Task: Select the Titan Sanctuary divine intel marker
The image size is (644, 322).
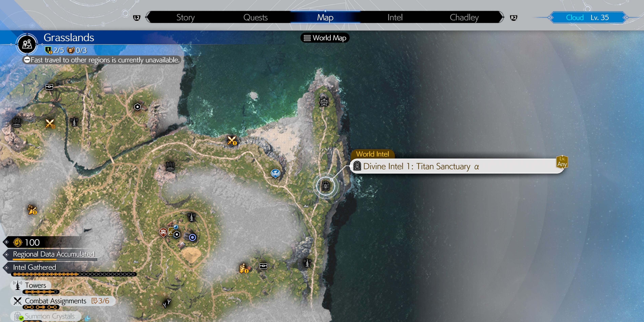Action: 326,186
